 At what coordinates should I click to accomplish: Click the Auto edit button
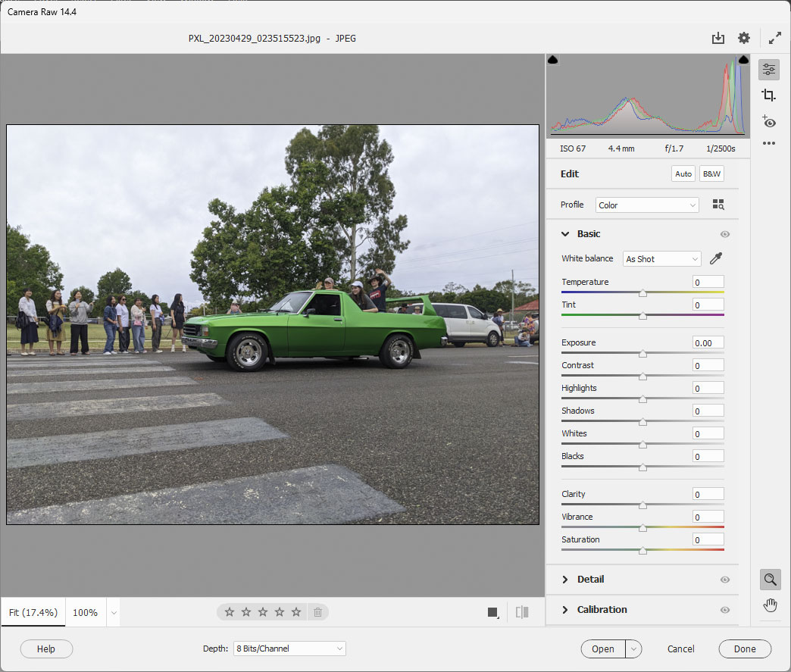pyautogui.click(x=683, y=173)
